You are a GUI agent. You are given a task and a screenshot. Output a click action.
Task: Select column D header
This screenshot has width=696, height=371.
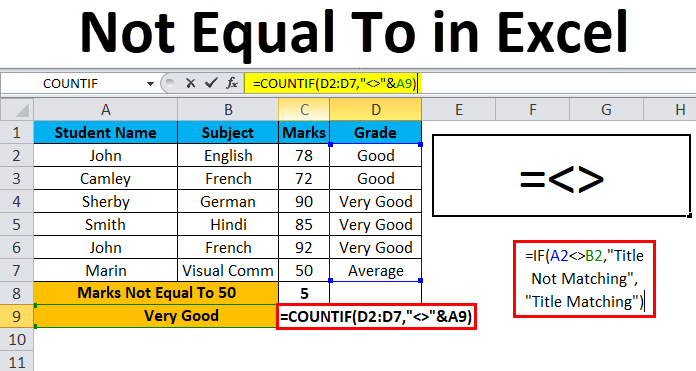point(376,110)
